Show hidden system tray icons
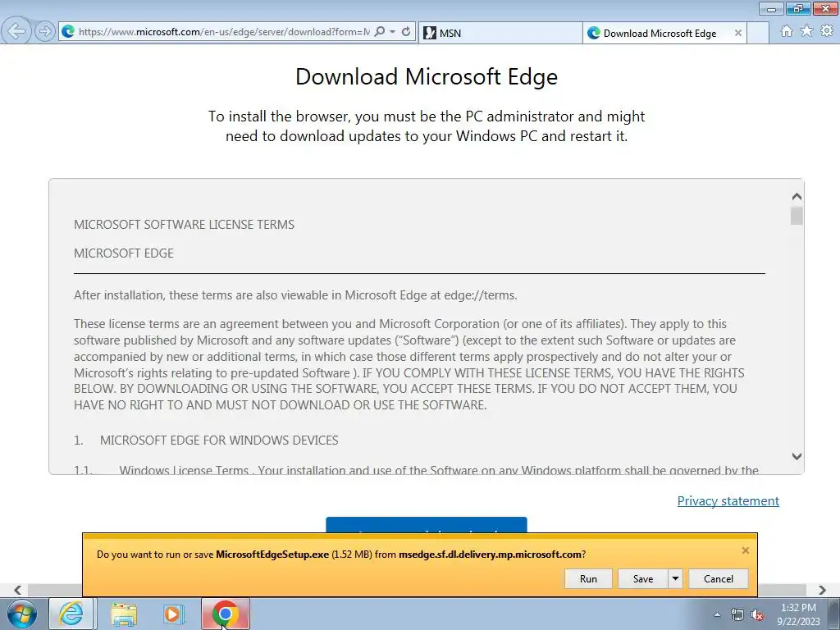840x630 pixels. coord(717,614)
